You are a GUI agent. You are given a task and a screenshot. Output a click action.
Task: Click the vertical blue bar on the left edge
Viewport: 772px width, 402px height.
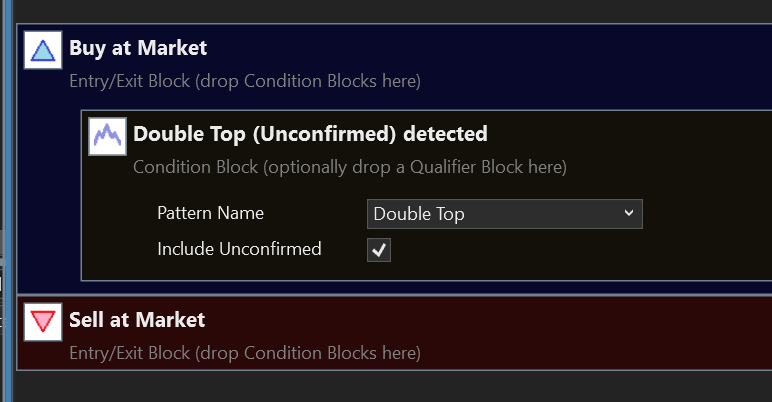coord(6,200)
